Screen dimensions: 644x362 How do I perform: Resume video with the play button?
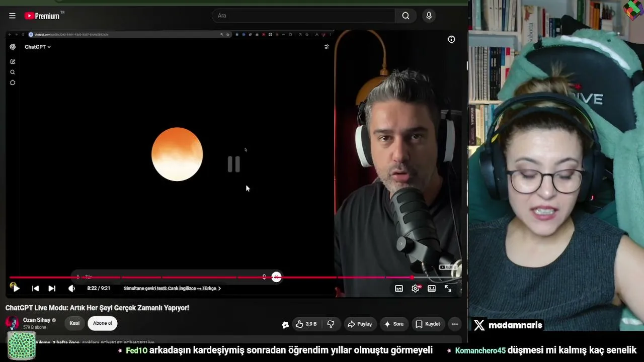tap(16, 289)
